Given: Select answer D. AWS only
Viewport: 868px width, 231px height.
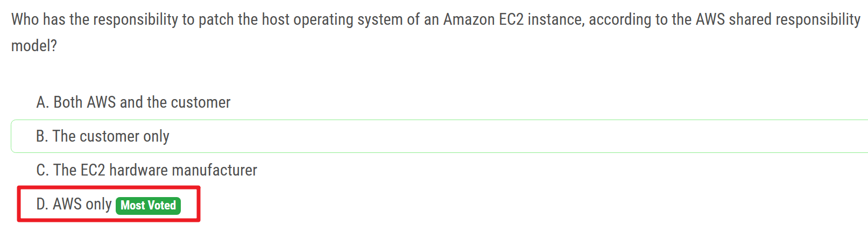Looking at the screenshot, I should click(74, 204).
